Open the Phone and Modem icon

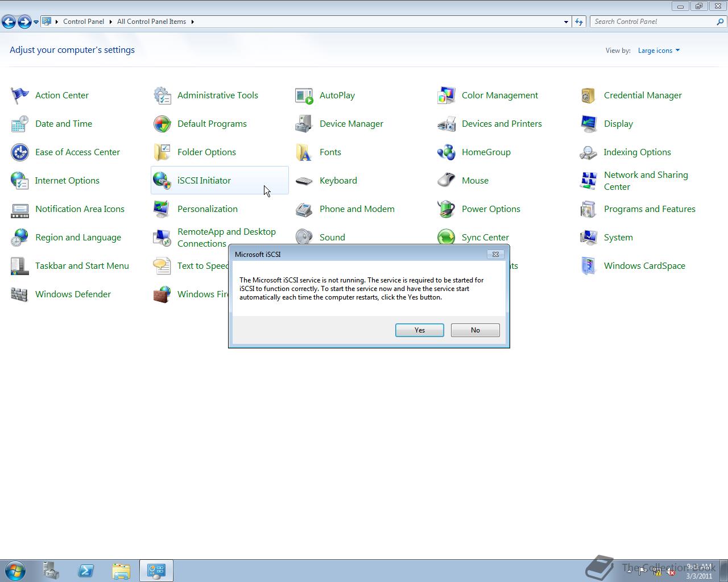click(304, 209)
